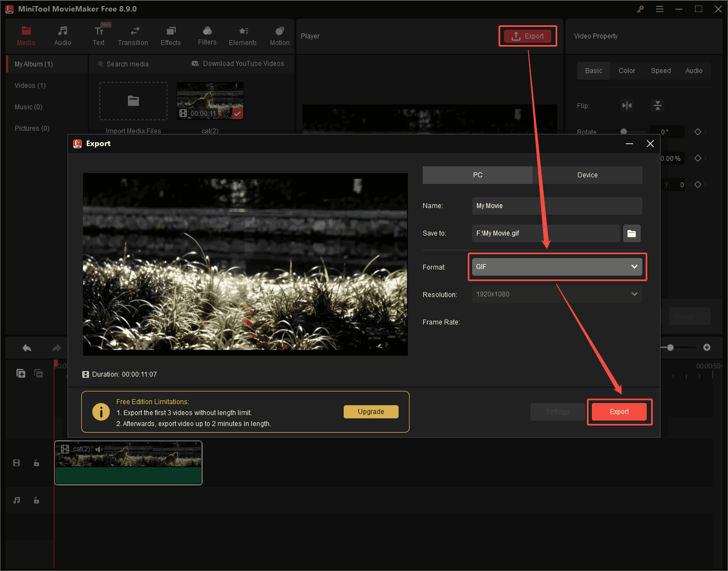
Task: Click the browse folder icon next to Save to
Action: pyautogui.click(x=632, y=233)
